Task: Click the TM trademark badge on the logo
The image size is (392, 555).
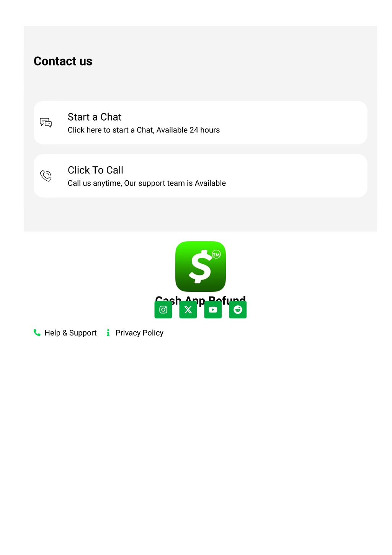Action: coord(216,254)
